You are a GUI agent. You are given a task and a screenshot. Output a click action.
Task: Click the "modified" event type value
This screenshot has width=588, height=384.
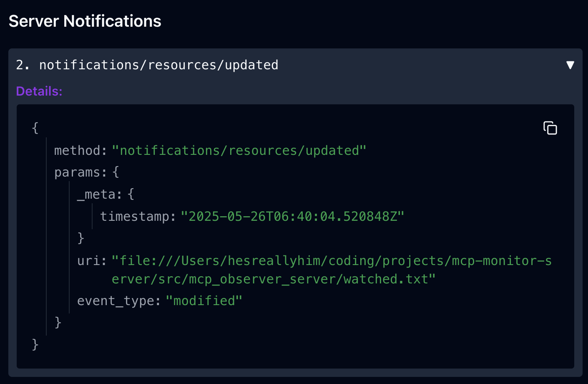click(x=204, y=301)
